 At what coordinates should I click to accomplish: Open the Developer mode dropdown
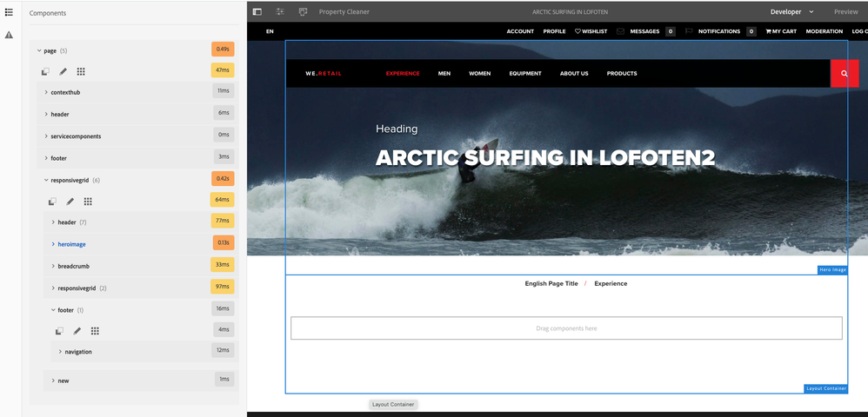pos(791,12)
